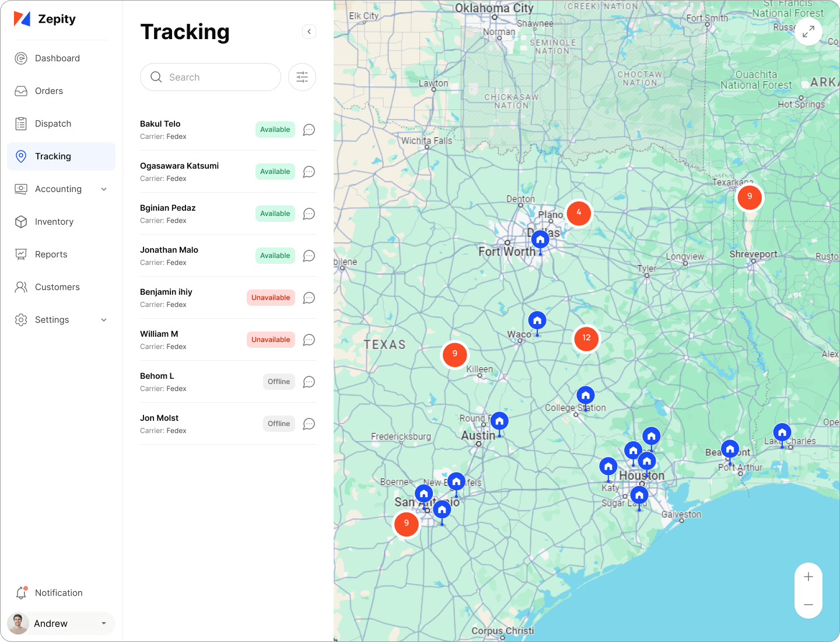This screenshot has height=642, width=840.
Task: Click William M's Unavailable status badge
Action: coord(271,340)
